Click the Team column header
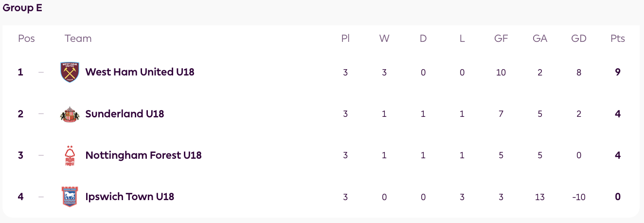 pos(78,38)
